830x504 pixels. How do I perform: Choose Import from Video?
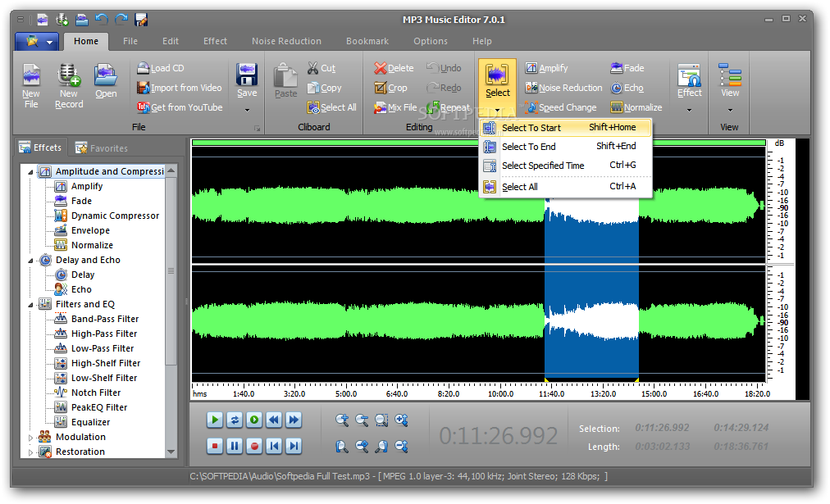click(x=179, y=88)
